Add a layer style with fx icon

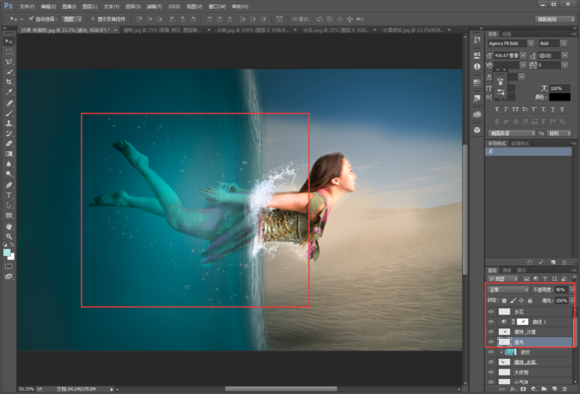pyautogui.click(x=513, y=389)
